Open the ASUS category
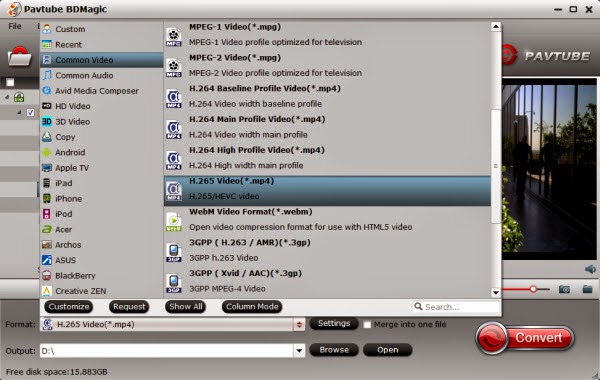The height and width of the screenshot is (380, 600). click(x=101, y=260)
